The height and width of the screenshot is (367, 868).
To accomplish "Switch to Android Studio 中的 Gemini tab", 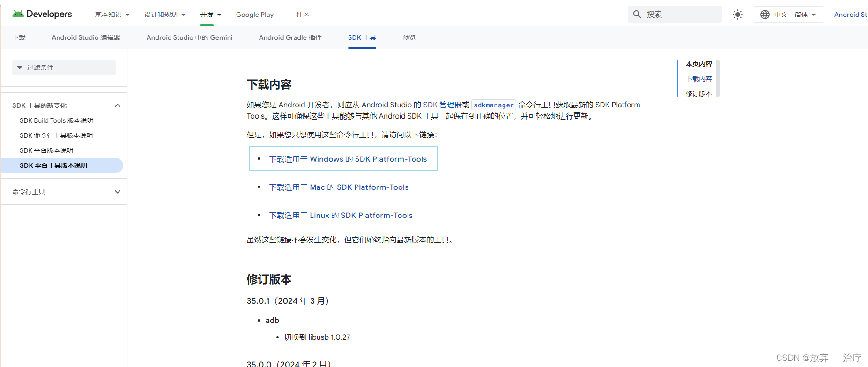I will [x=190, y=37].
